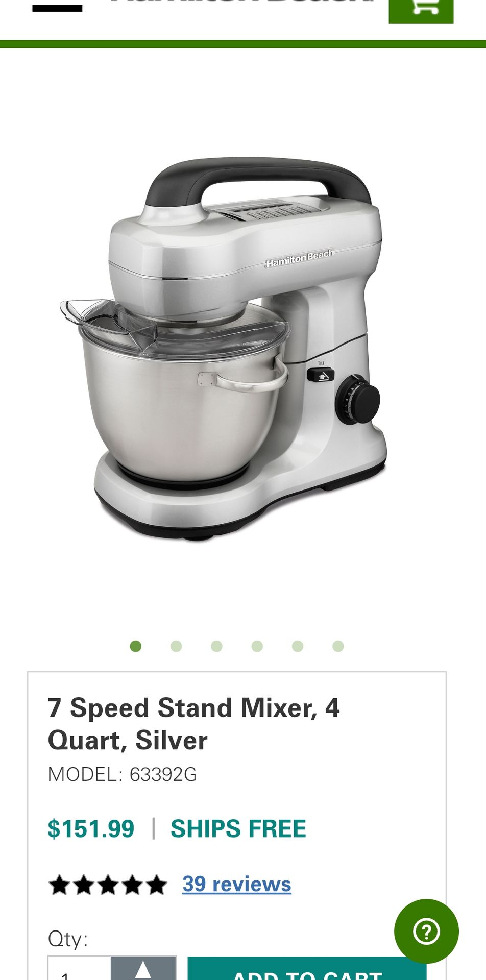This screenshot has height=980, width=486.
Task: Click the SHIPS FREE label
Action: click(x=238, y=828)
